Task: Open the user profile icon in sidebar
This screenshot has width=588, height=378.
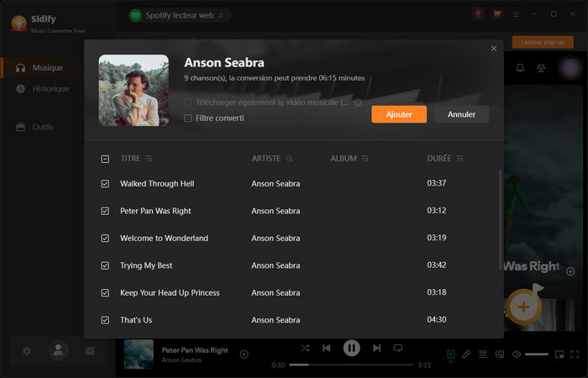Action: (58, 351)
